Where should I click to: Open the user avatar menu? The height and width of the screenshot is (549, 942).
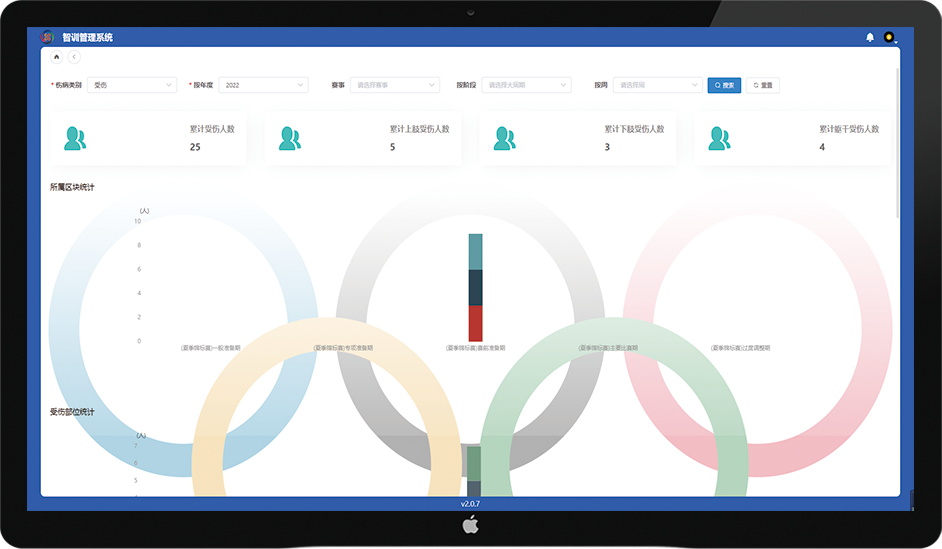pos(889,37)
